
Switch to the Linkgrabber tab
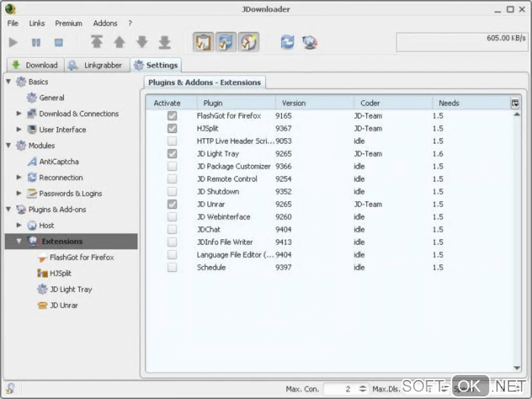click(x=96, y=65)
